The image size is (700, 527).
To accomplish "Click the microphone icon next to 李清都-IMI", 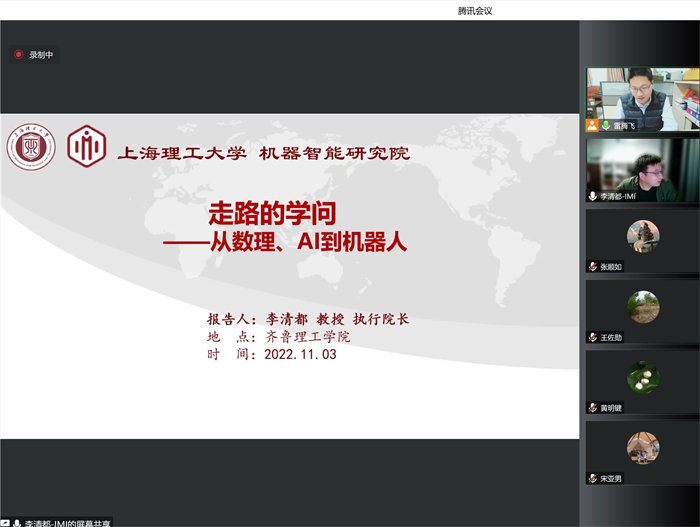I will pos(592,196).
